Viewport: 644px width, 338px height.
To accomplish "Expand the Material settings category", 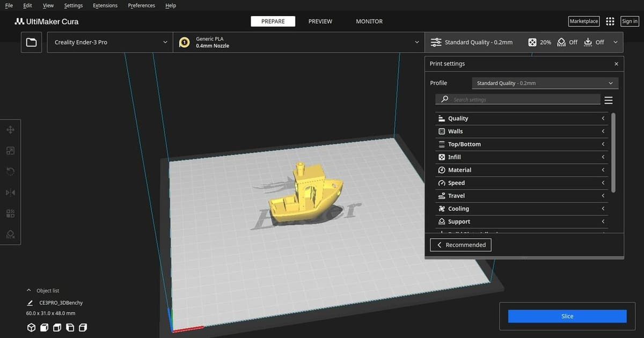I will 522,170.
